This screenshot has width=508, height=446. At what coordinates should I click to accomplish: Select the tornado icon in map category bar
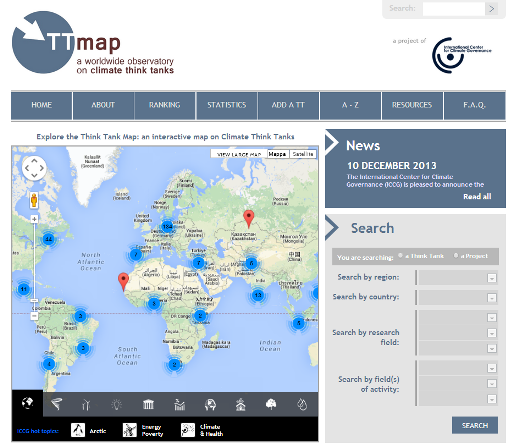57,404
